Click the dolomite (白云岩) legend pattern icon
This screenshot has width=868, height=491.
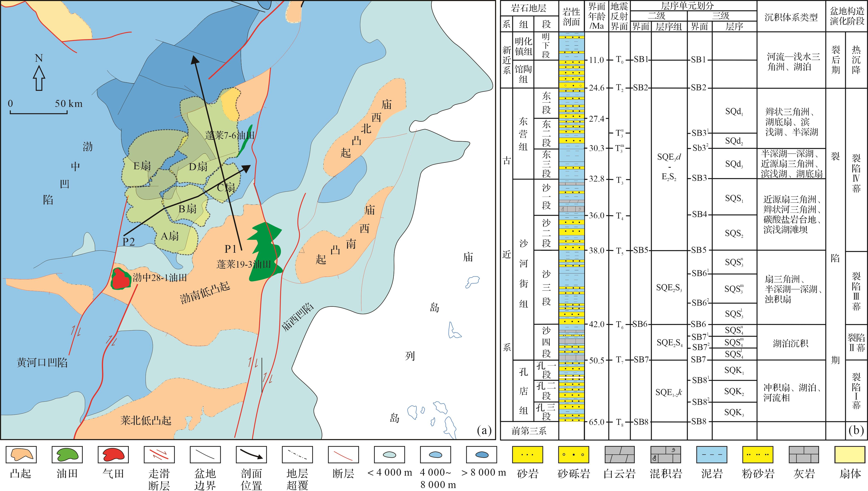pyautogui.click(x=620, y=455)
